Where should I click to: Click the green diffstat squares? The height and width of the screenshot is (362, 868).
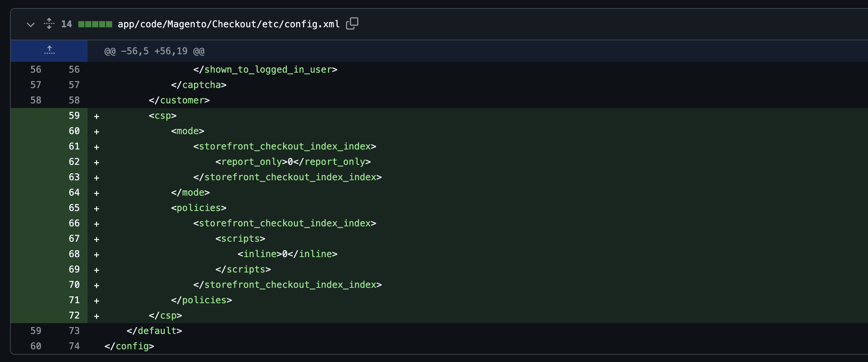click(x=95, y=24)
